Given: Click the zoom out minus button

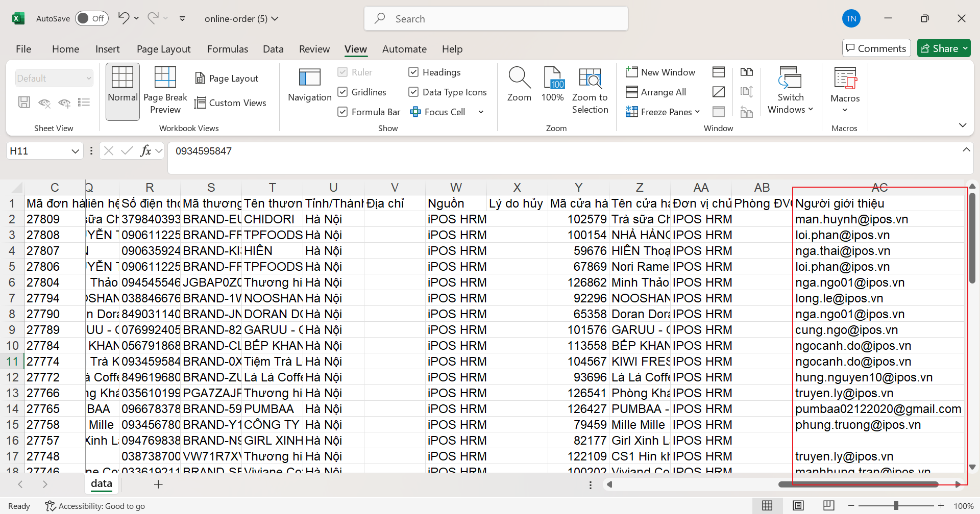Looking at the screenshot, I should point(851,506).
